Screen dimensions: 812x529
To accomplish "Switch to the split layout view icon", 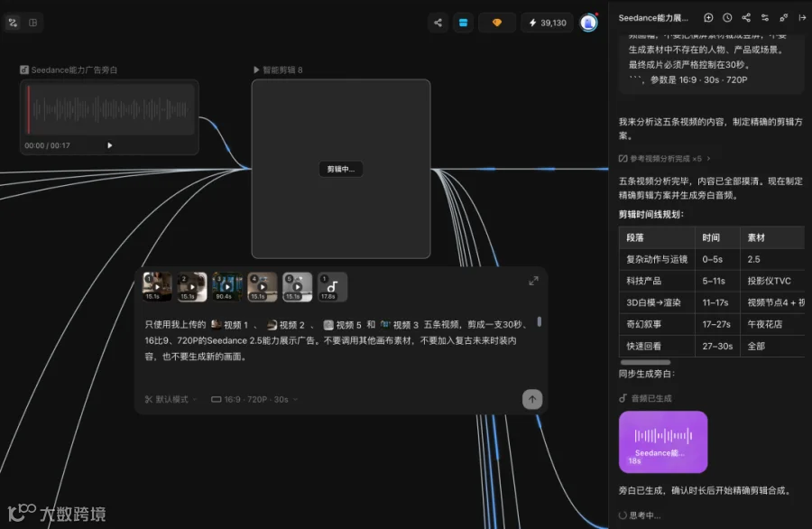I will [x=33, y=23].
